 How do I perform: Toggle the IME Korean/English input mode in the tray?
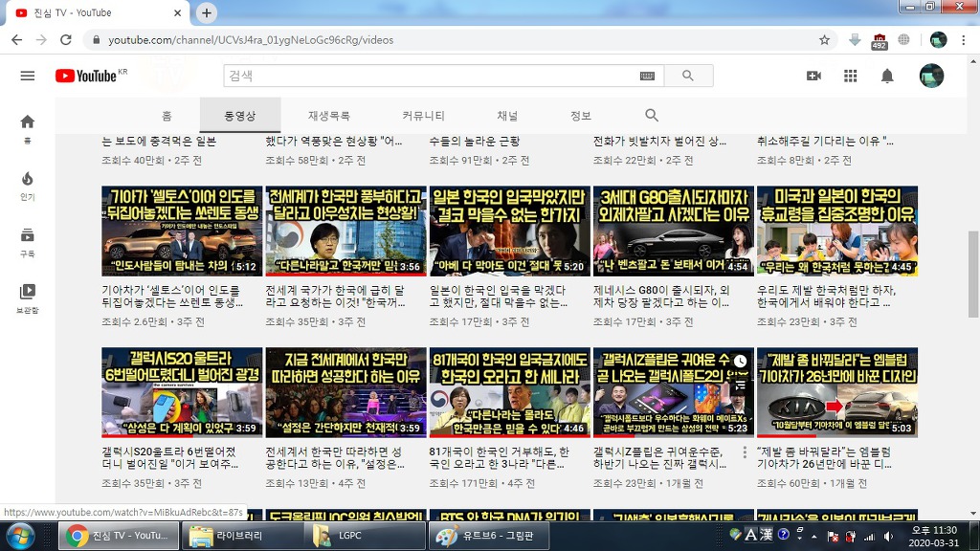click(x=751, y=534)
